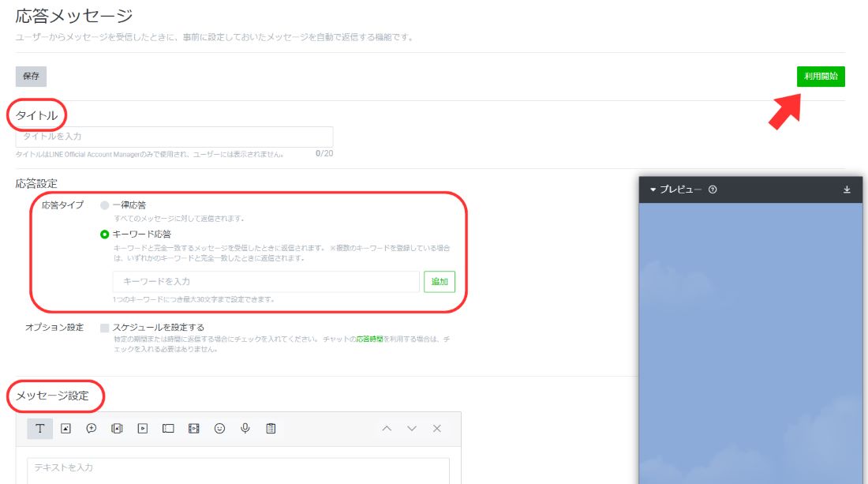The height and width of the screenshot is (484, 868).
Task: Click the 応答メッセージ page heading
Action: click(74, 16)
